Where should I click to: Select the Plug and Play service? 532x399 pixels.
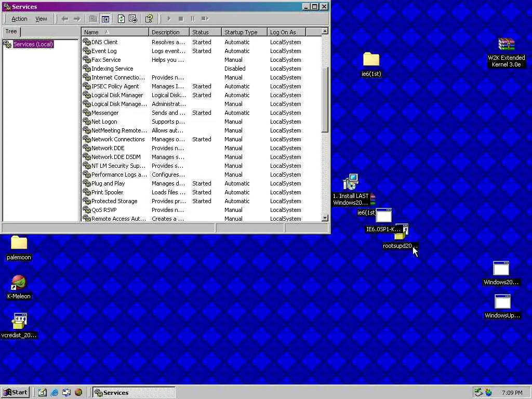[108, 183]
